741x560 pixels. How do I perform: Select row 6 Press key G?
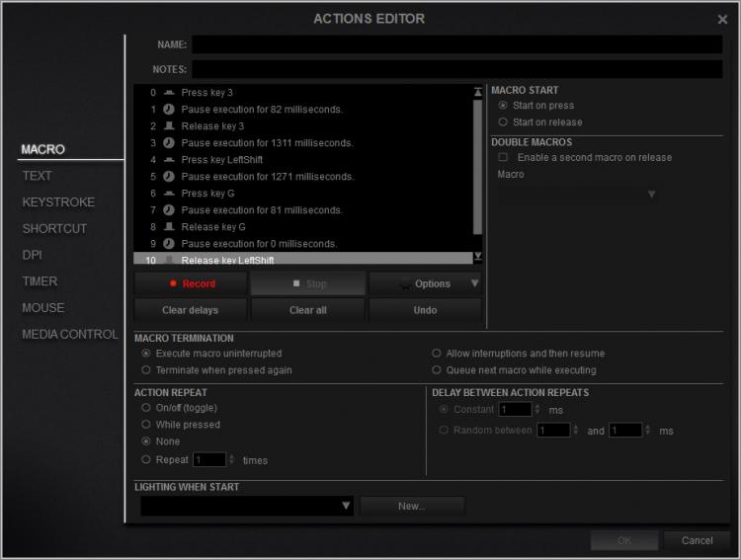pyautogui.click(x=303, y=194)
